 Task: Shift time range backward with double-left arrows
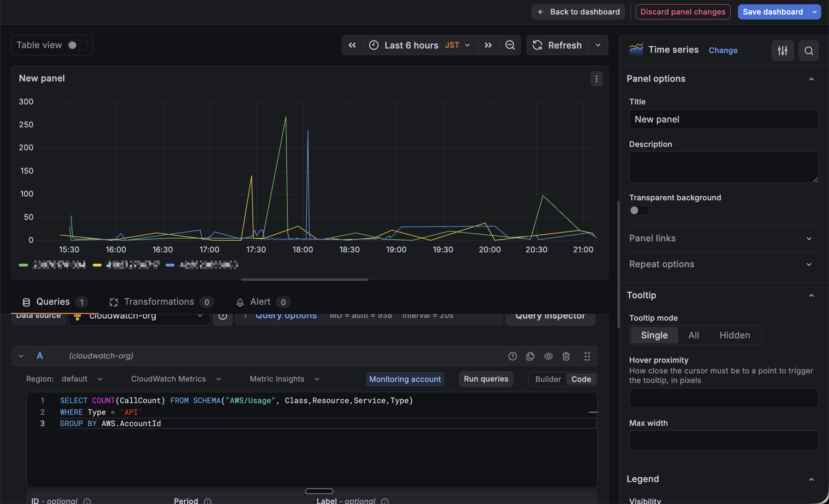coord(352,45)
